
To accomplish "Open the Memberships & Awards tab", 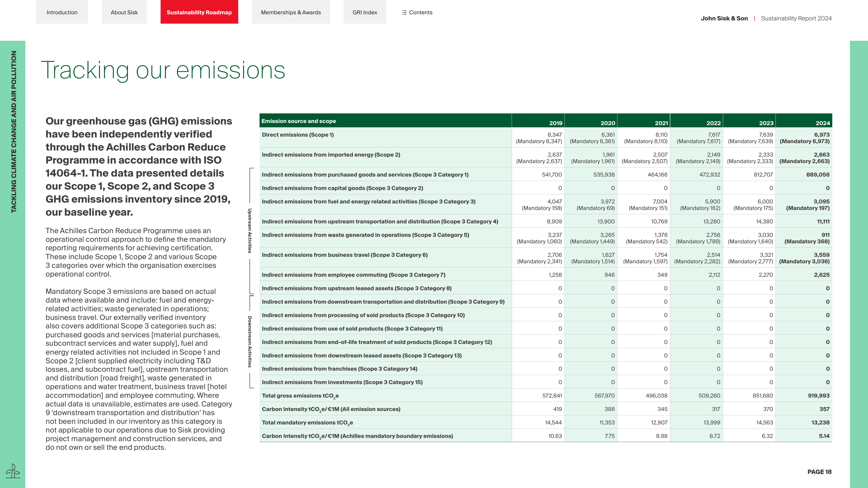I will [x=291, y=12].
